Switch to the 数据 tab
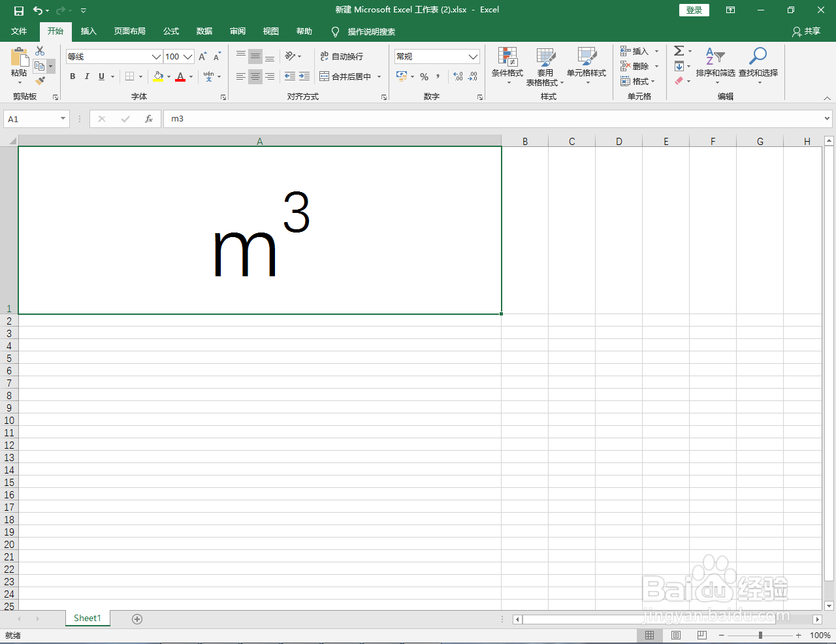This screenshot has width=836, height=644. [x=204, y=31]
